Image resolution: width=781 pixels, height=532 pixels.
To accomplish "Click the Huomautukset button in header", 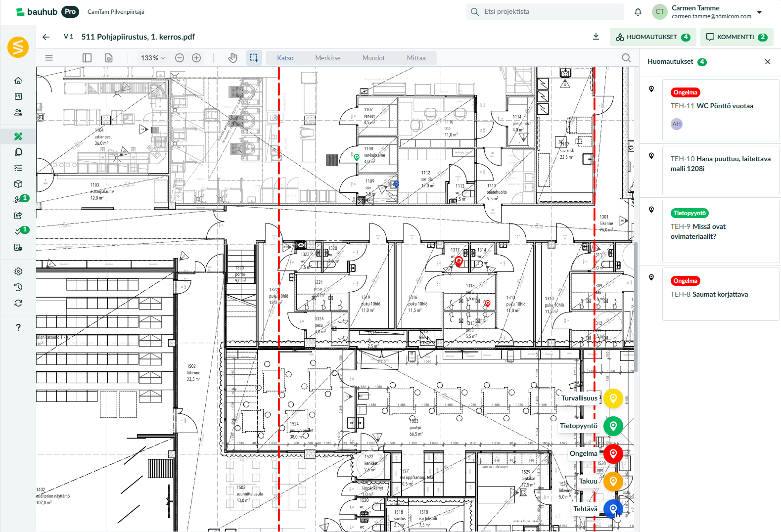I will (x=653, y=37).
